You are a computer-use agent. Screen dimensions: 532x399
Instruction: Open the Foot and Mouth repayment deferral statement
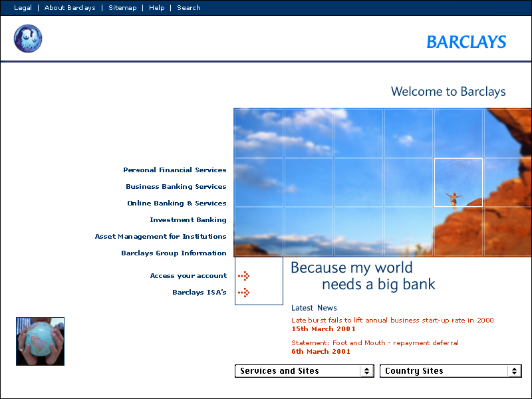pos(375,343)
